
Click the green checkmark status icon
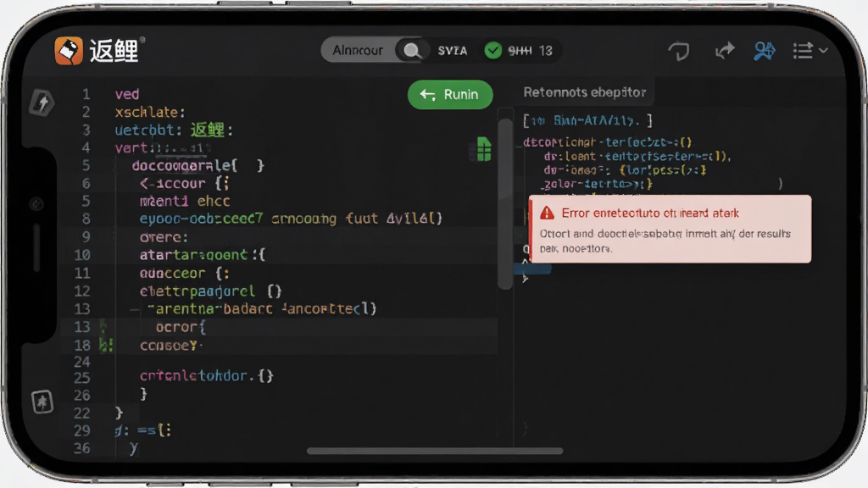pyautogui.click(x=492, y=50)
